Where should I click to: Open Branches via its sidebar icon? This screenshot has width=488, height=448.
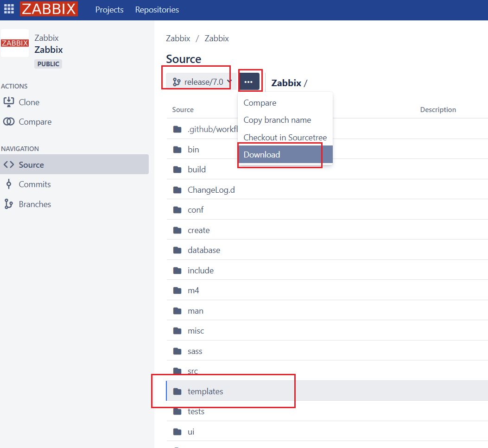9,204
